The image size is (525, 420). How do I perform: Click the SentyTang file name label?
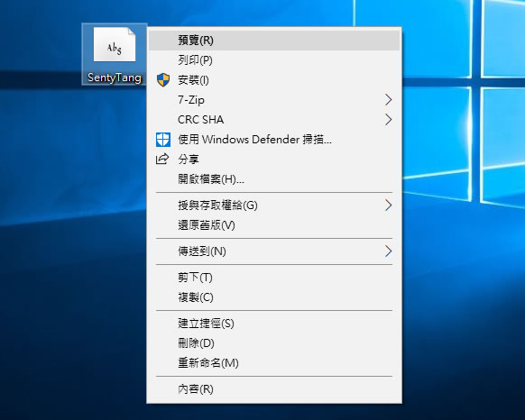115,78
